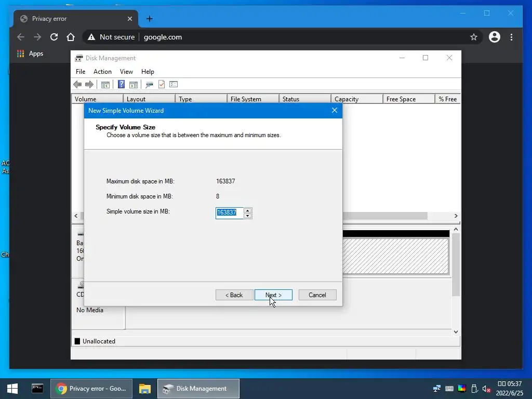The width and height of the screenshot is (532, 399).
Task: Open the Command Prompt taskbar icon
Action: coord(37,389)
